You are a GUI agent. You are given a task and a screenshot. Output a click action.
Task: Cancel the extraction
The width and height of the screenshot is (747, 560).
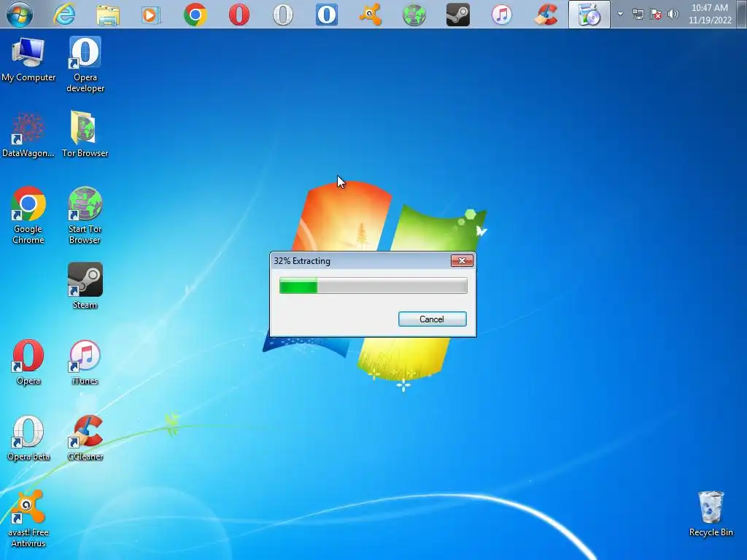432,319
